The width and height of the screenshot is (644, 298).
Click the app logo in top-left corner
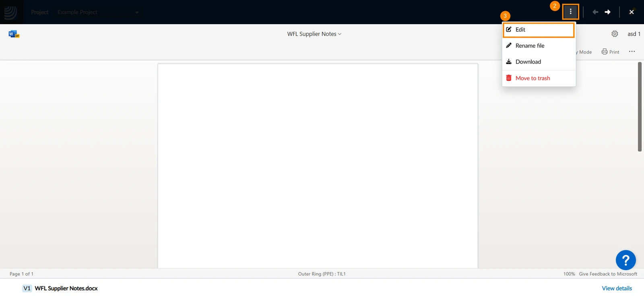pos(10,12)
